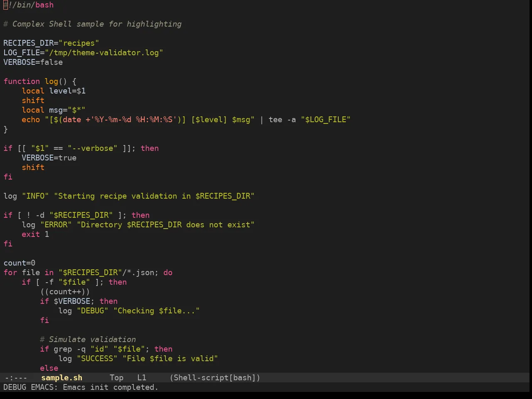Click the count=0 line

click(x=20, y=263)
